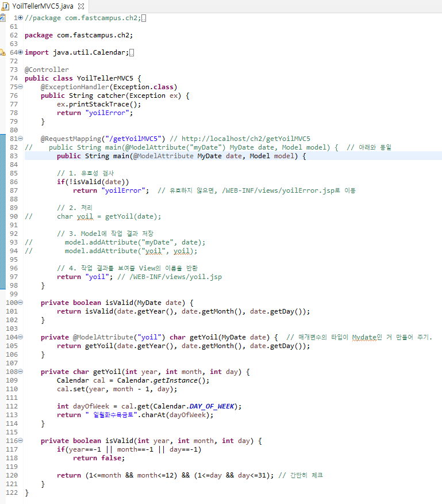Click the underlined Mydate word in line 104 comment
The height and width of the screenshot is (504, 442).
364,337
